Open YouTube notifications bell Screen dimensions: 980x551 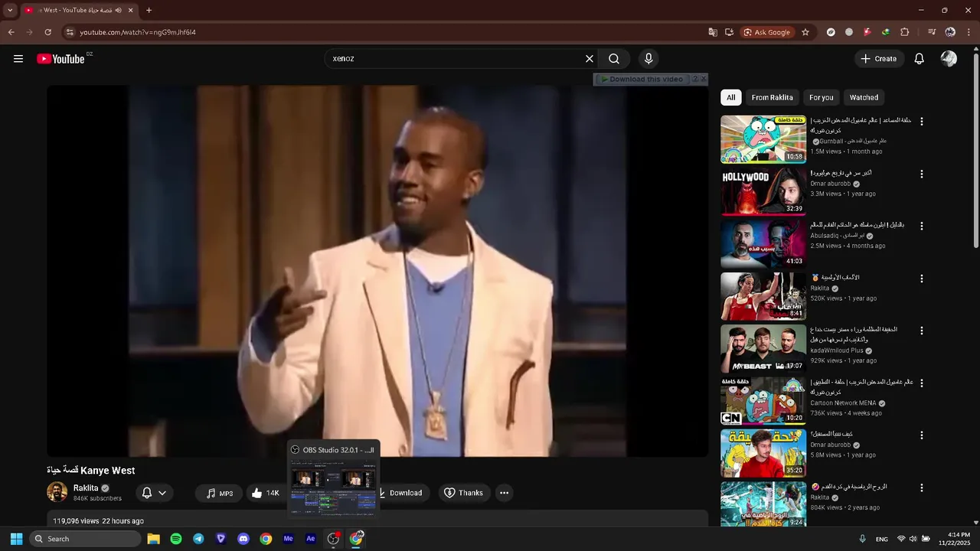point(920,59)
